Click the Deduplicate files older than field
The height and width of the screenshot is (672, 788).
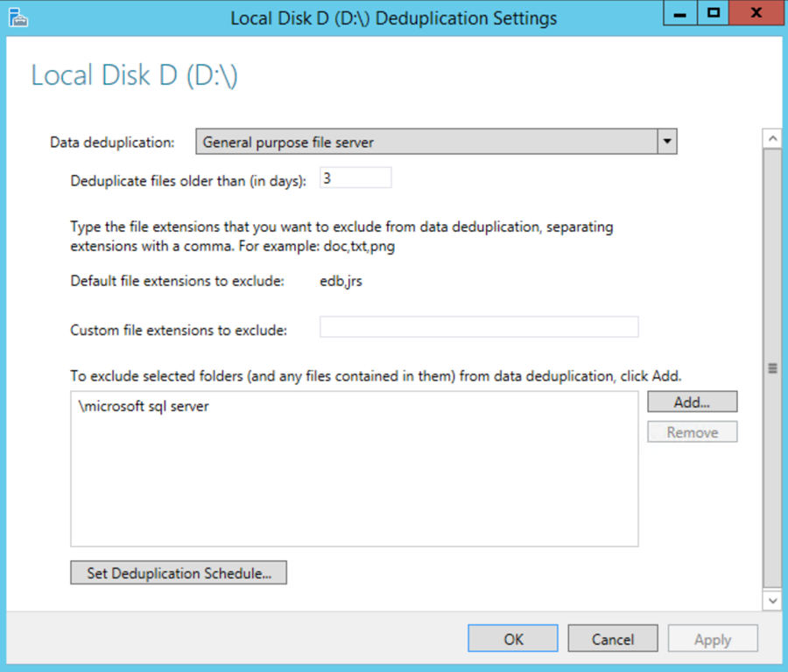(355, 178)
